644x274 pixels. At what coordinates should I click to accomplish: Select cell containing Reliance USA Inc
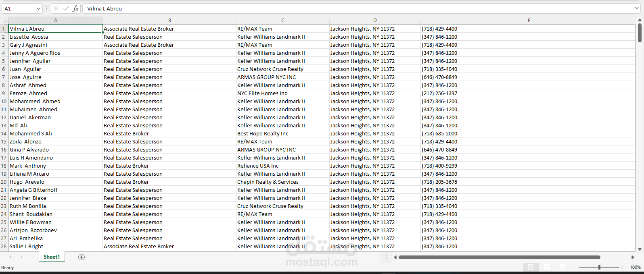283,166
